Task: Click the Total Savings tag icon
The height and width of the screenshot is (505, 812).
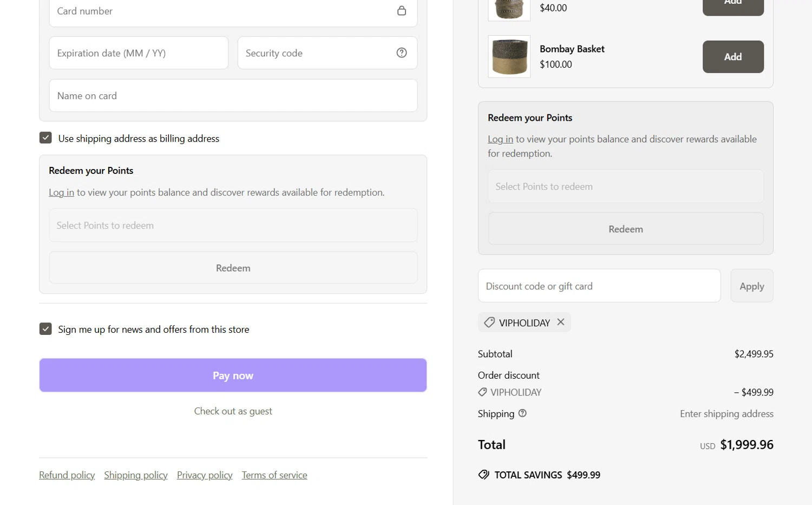Action: [x=483, y=475]
